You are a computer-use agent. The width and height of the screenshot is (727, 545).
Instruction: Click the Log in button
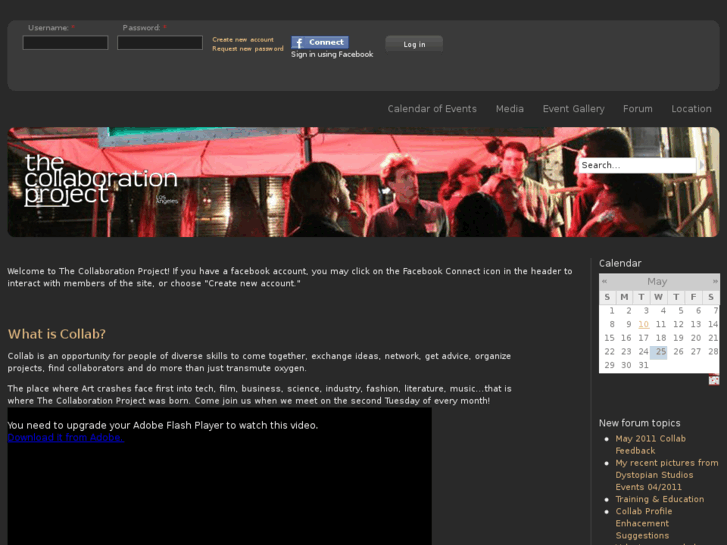414,44
